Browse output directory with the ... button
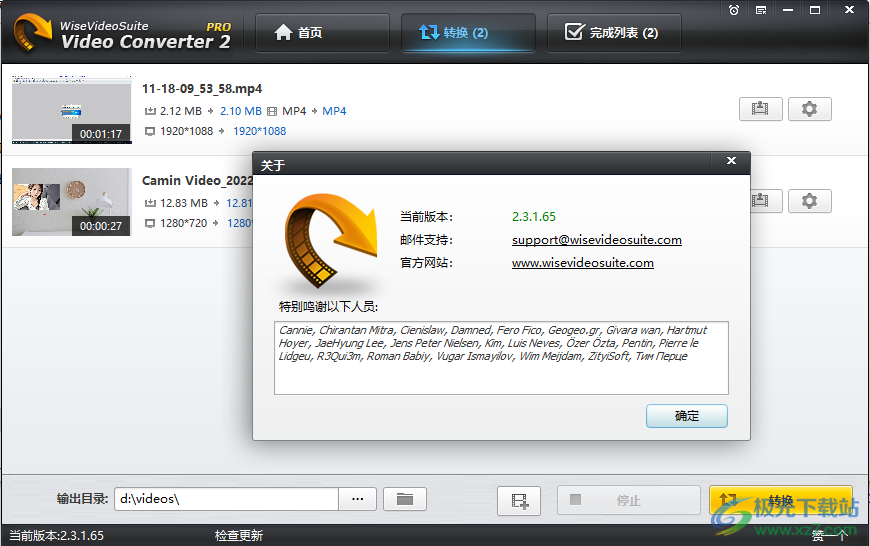 click(358, 499)
